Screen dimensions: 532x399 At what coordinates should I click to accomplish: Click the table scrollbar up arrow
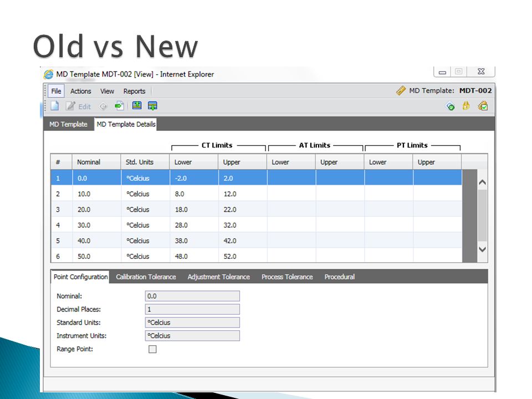pyautogui.click(x=482, y=182)
